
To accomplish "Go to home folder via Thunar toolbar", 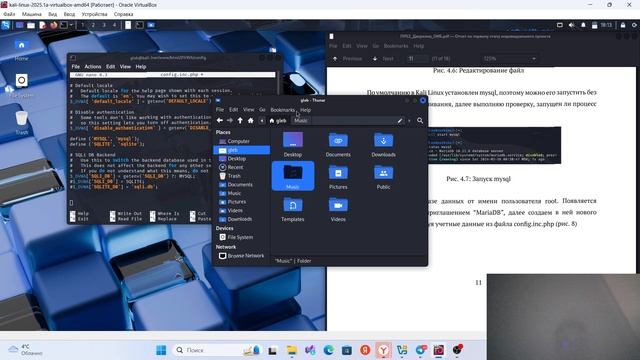I will (x=251, y=120).
